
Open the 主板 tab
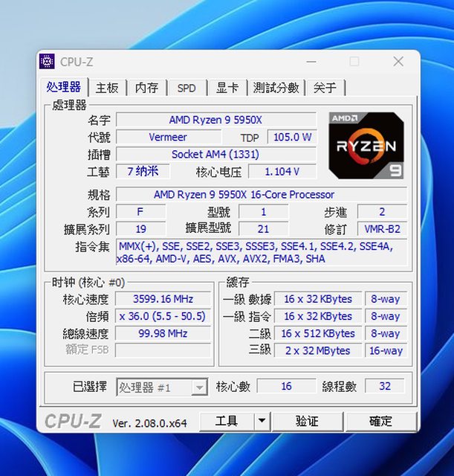[107, 88]
